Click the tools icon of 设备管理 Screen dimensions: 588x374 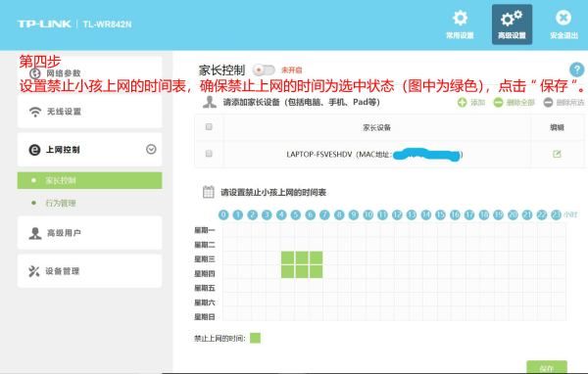pyautogui.click(x=34, y=271)
